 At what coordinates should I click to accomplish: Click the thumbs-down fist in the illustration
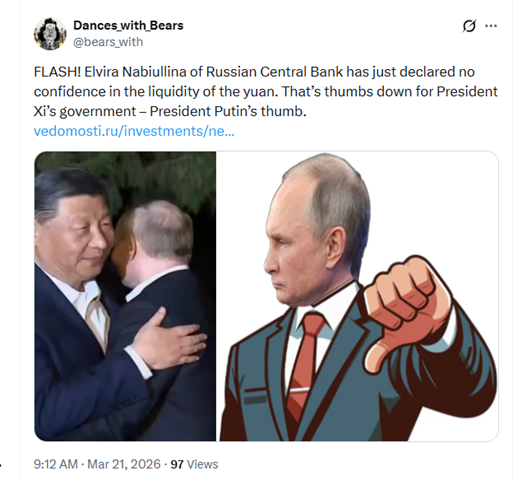[408, 307]
